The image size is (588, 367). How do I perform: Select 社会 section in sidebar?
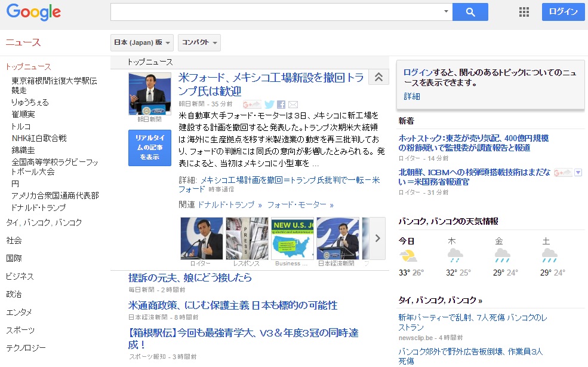pyautogui.click(x=14, y=240)
